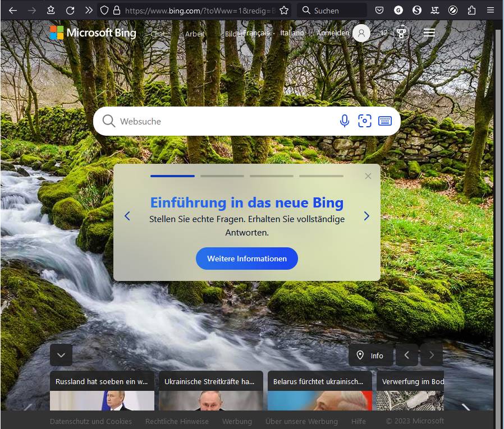Open the Chat tab
The height and width of the screenshot is (429, 504).
pos(158,34)
